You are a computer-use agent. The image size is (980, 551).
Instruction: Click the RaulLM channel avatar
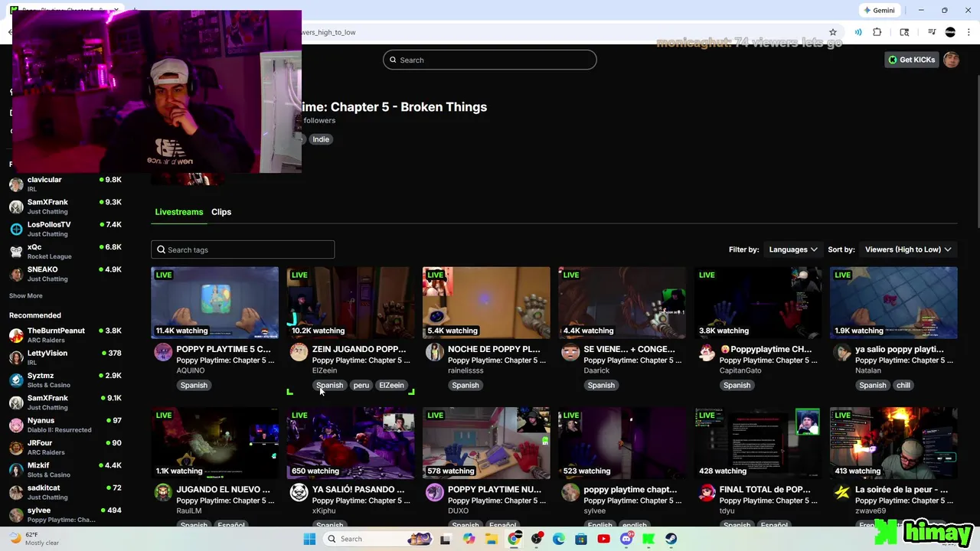pyautogui.click(x=163, y=493)
